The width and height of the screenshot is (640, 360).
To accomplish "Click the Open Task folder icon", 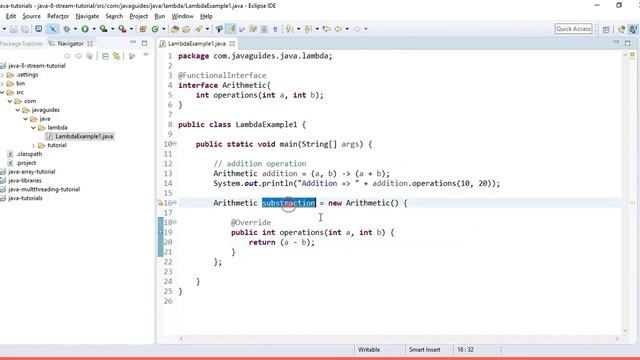I will [186, 29].
